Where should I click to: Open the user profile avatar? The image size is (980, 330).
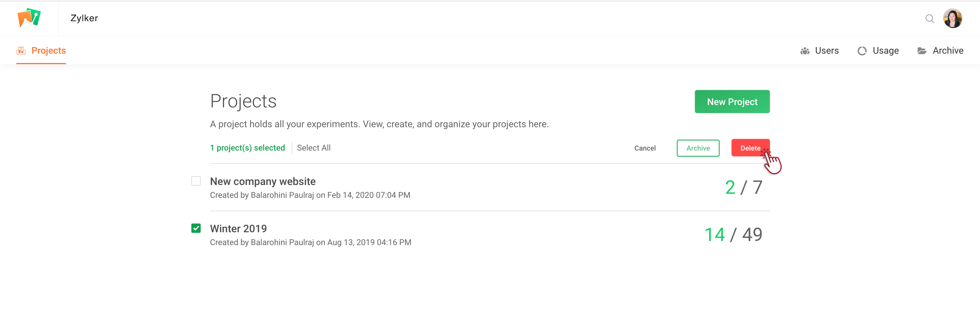pos(952,18)
